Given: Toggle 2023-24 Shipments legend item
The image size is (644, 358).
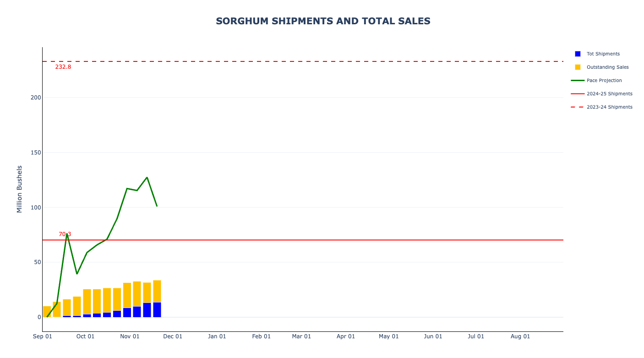Looking at the screenshot, I should [x=609, y=107].
